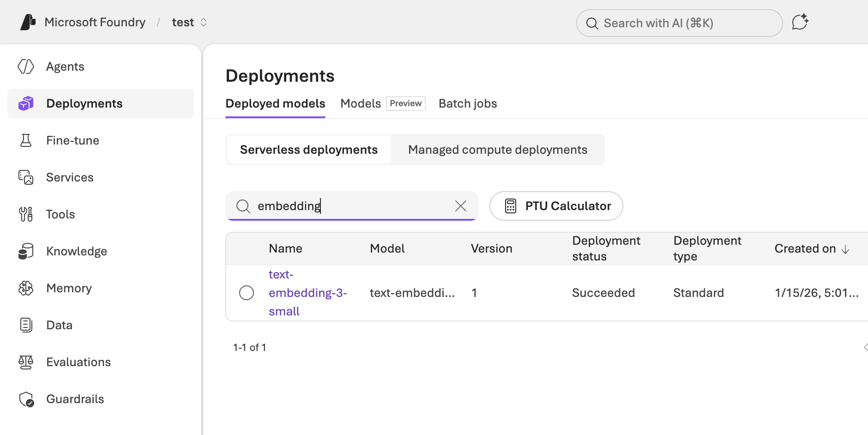Screen dimensions: 868x435
Task: Click the Created on sort arrow
Action: 845,249
